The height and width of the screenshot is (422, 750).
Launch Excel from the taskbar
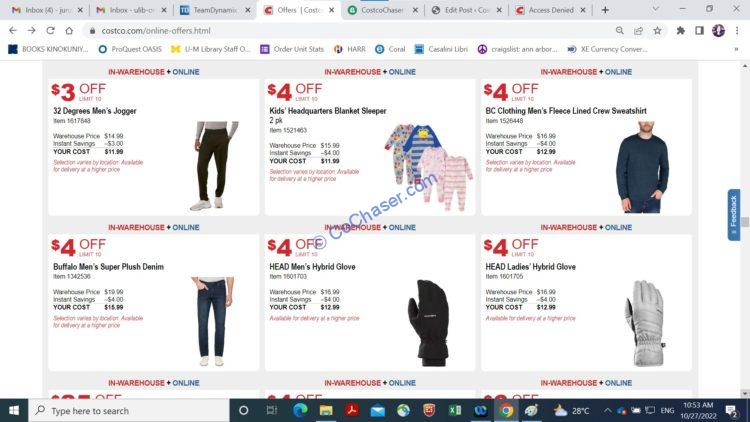[455, 410]
